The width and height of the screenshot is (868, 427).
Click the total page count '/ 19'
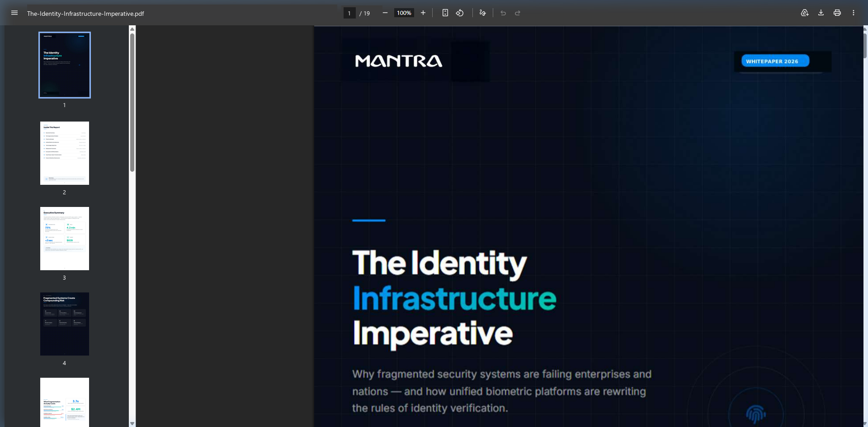point(364,13)
